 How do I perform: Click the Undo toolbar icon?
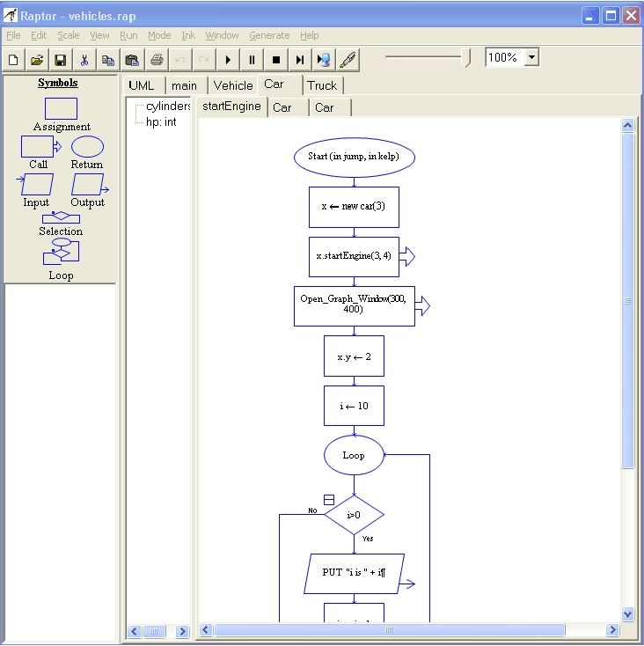[180, 60]
